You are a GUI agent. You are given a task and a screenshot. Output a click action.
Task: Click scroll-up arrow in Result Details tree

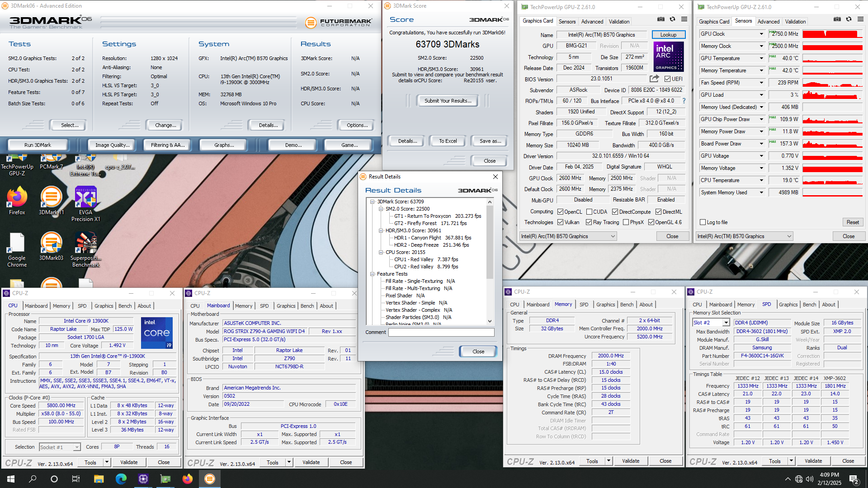point(490,202)
